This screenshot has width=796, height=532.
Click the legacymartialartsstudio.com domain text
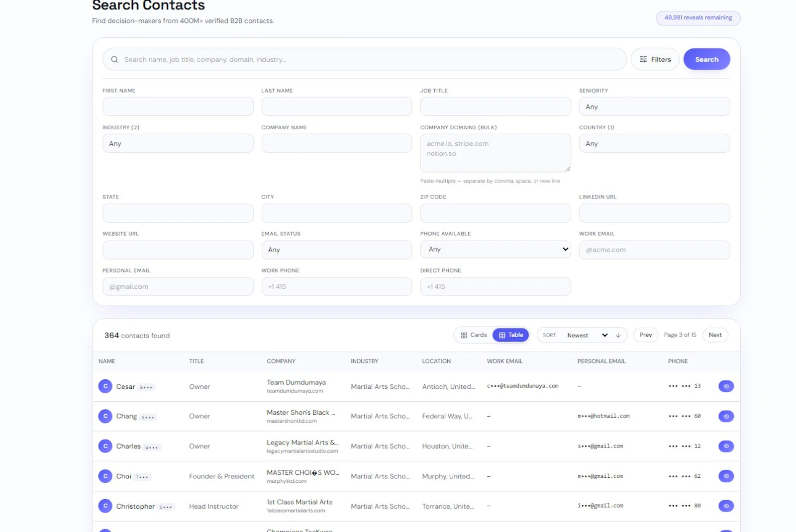tap(302, 451)
